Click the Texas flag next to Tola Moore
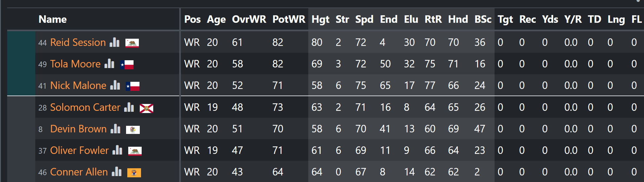This screenshot has height=182, width=644. click(127, 65)
